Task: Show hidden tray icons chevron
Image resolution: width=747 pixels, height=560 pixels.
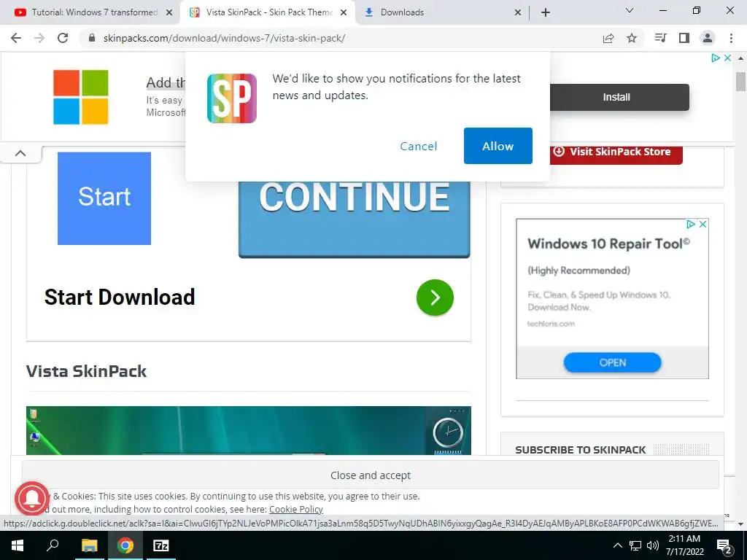Action: (x=617, y=545)
